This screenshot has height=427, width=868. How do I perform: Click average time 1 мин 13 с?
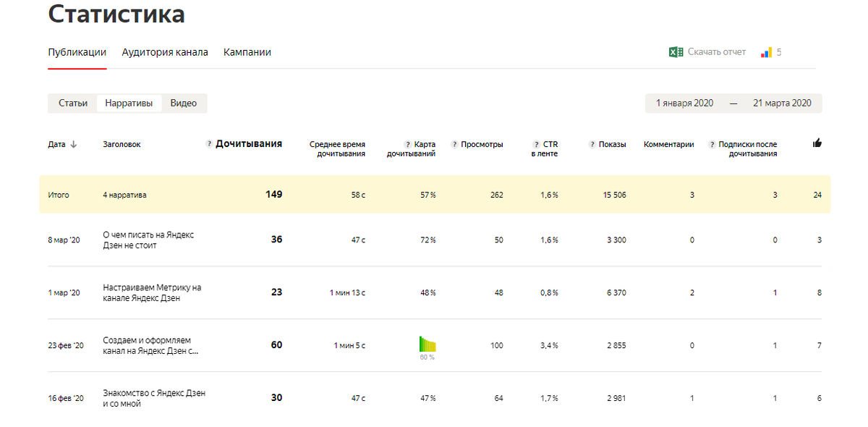tap(347, 292)
